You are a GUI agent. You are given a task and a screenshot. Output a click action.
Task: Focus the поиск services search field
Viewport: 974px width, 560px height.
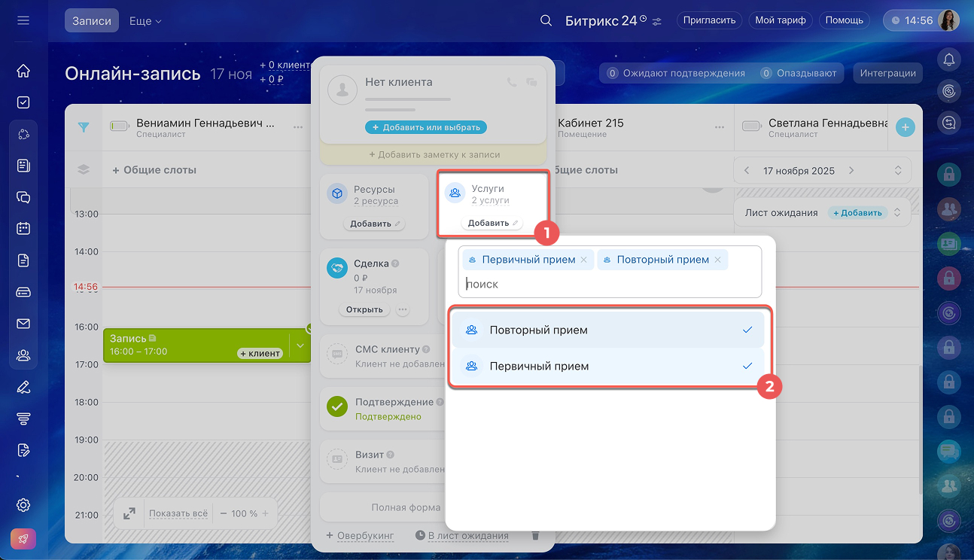pyautogui.click(x=610, y=285)
